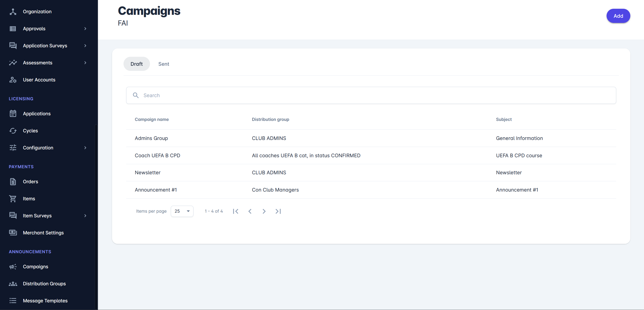
Task: Expand the Configuration submenu chevron
Action: 85,148
